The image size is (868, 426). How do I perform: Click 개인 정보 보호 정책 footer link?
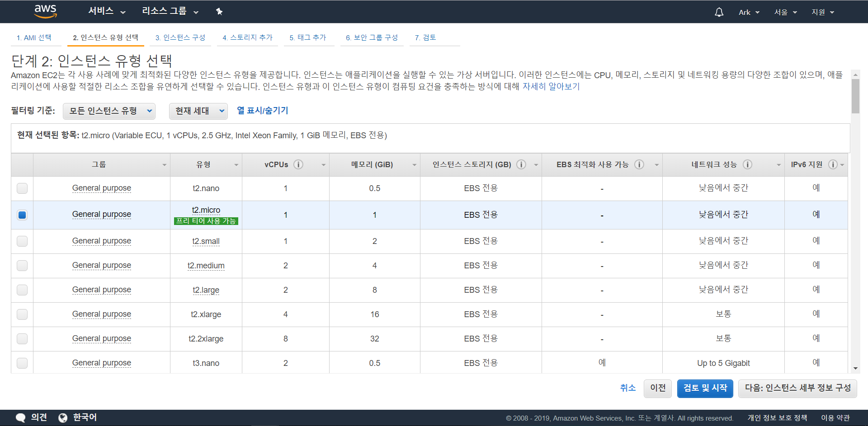[x=777, y=418]
